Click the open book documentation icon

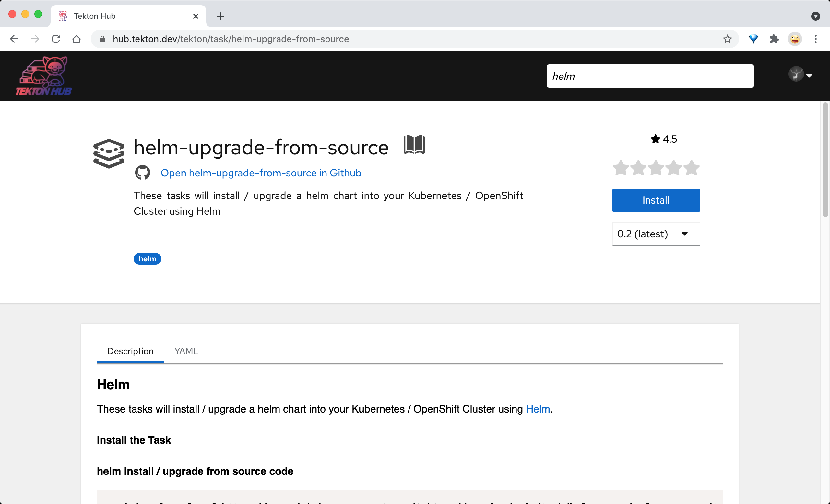coord(414,145)
